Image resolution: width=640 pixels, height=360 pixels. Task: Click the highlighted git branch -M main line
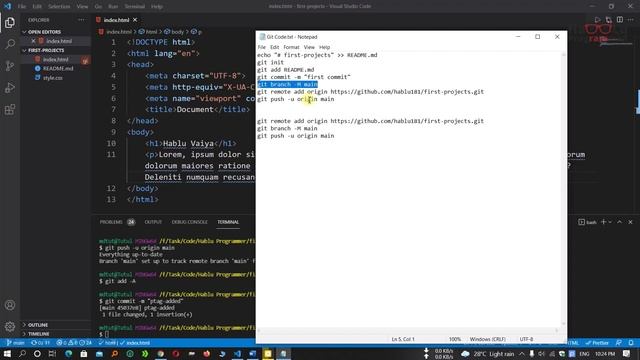coord(287,84)
